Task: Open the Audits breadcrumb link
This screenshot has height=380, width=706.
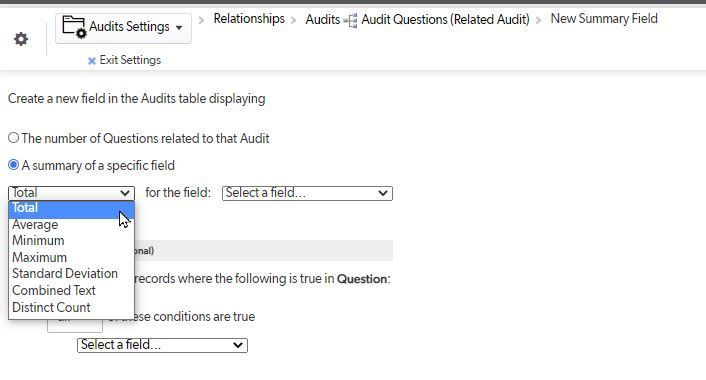Action: tap(322, 19)
